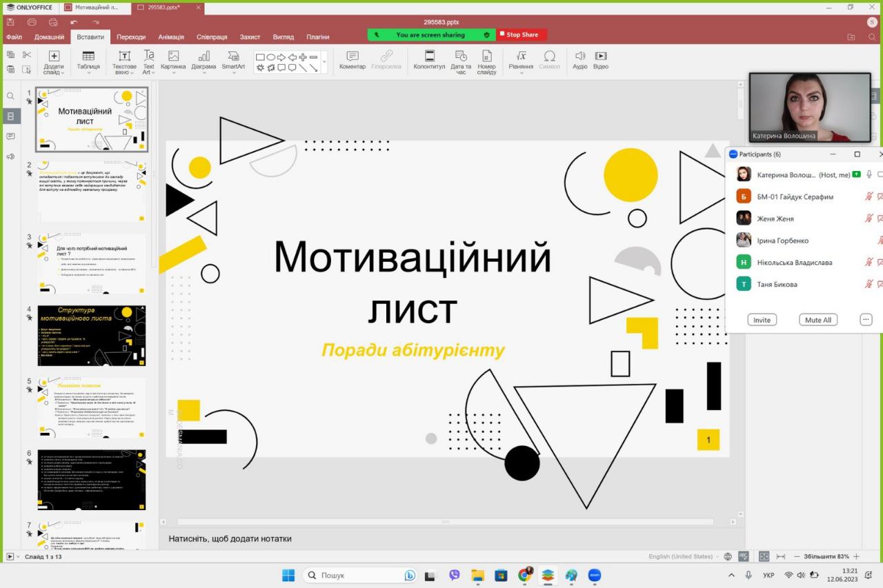
Task: Open the Діаграма chart tool
Action: (204, 61)
